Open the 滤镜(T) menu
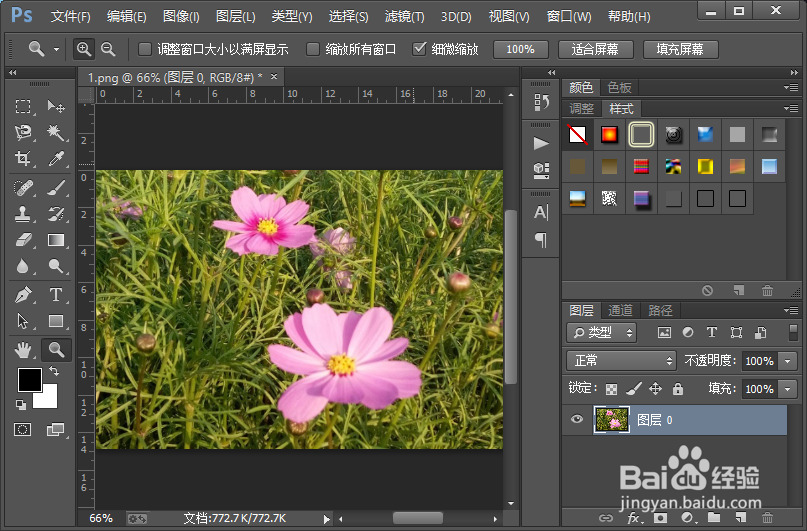The image size is (807, 531). [405, 16]
